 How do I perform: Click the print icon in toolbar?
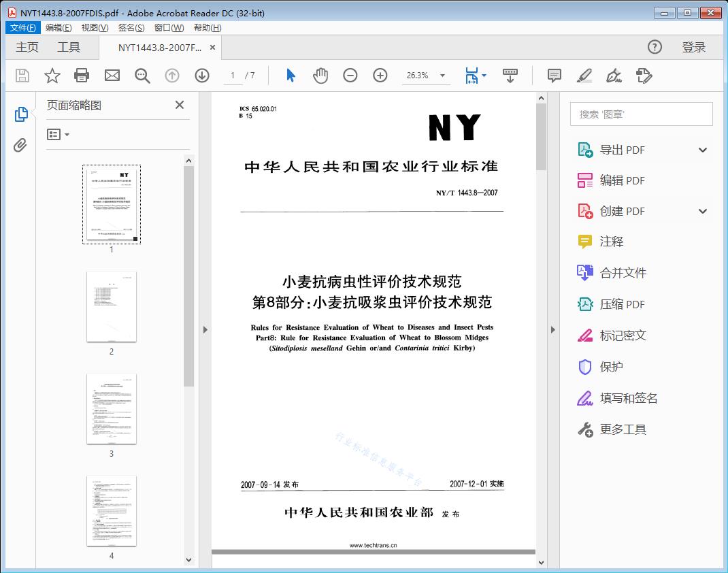(82, 76)
